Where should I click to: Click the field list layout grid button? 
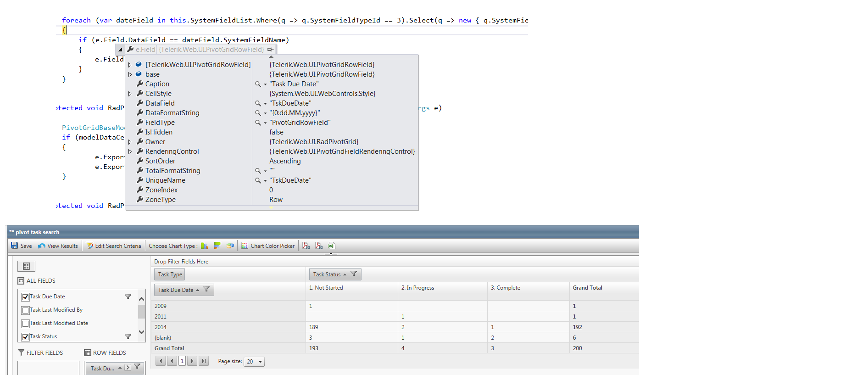point(26,266)
